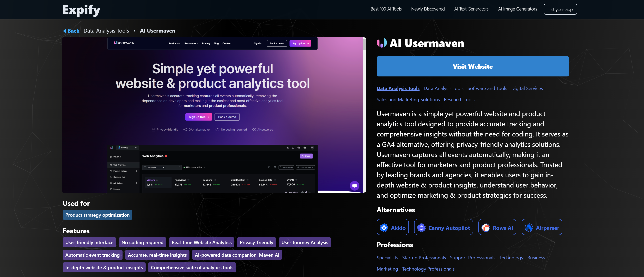Expand Resources dropdown in preview

pyautogui.click(x=191, y=43)
